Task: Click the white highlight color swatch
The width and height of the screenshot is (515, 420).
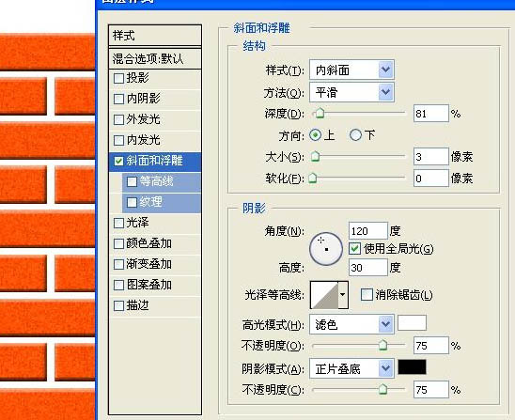Action: click(413, 323)
